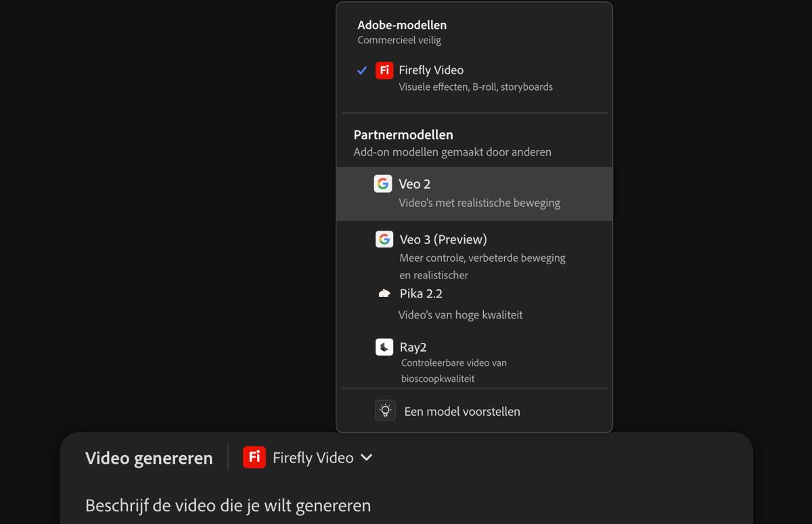Image resolution: width=812 pixels, height=524 pixels.
Task: Click "Video's van hoge kwaliteit" description
Action: [x=461, y=315]
